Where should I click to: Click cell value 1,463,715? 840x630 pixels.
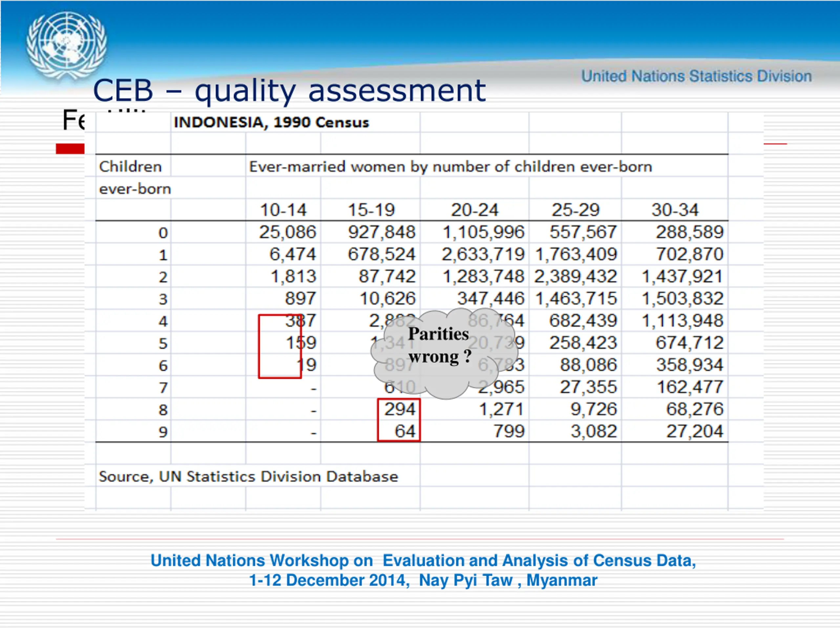coord(576,299)
